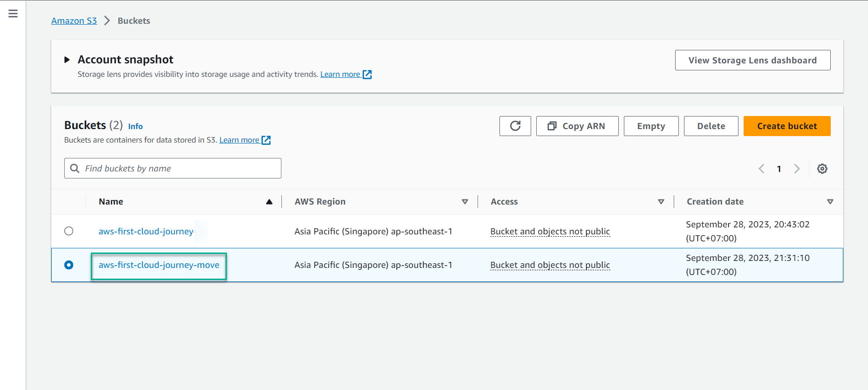The width and height of the screenshot is (868, 390).
Task: Select aws-first-cloud-journey-move bucket radio button
Action: pyautogui.click(x=69, y=265)
